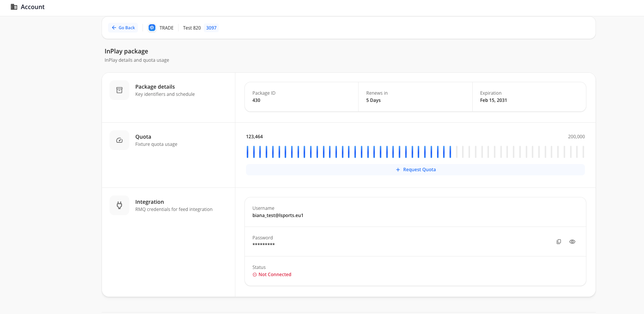Click the Not Connected status icon
The width and height of the screenshot is (644, 314).
[255, 275]
